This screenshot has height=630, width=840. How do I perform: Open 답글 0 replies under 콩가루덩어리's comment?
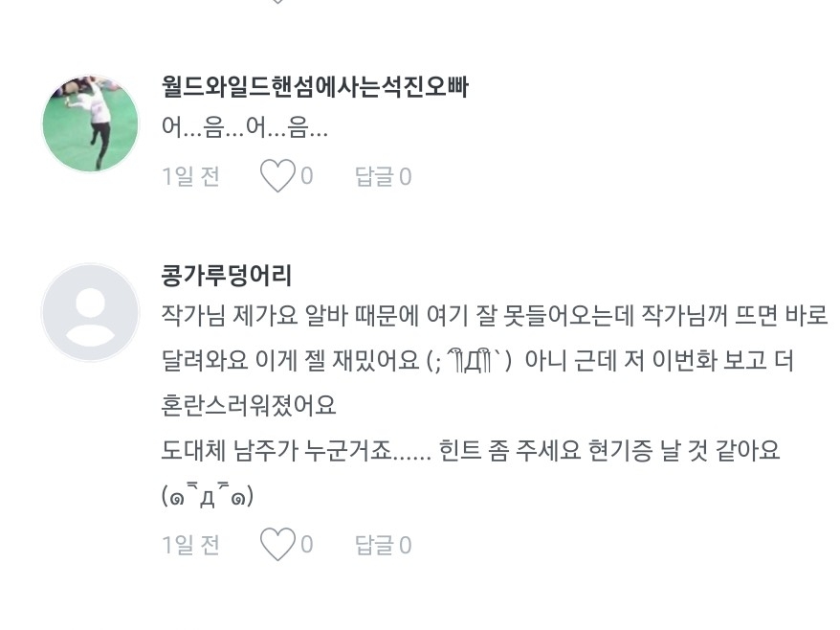click(x=383, y=545)
